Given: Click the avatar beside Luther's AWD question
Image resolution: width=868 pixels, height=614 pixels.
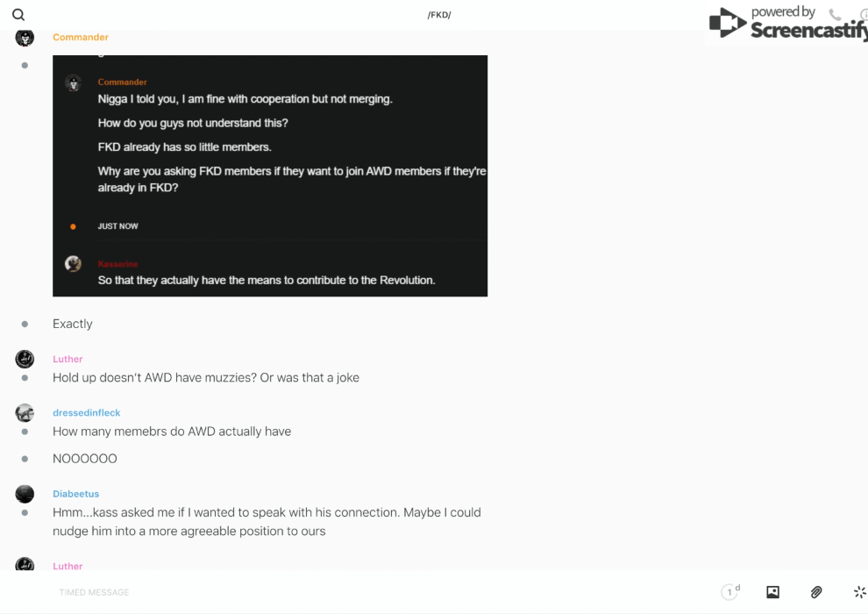Looking at the screenshot, I should click(25, 359).
